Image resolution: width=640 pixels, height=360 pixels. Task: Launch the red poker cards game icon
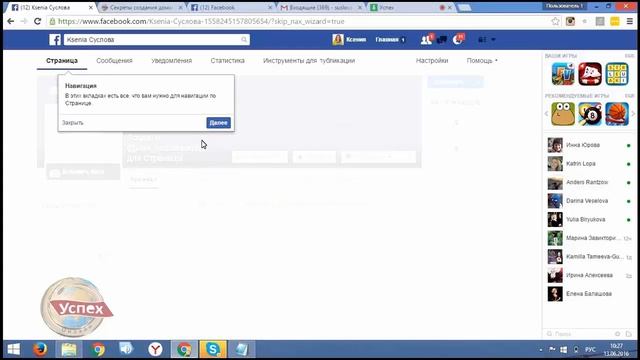click(590, 74)
